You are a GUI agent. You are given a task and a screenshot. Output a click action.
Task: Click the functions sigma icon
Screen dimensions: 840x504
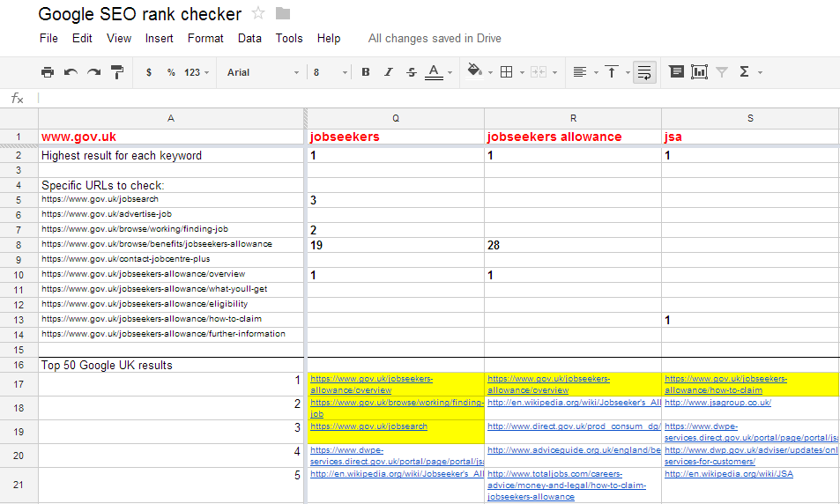[744, 71]
